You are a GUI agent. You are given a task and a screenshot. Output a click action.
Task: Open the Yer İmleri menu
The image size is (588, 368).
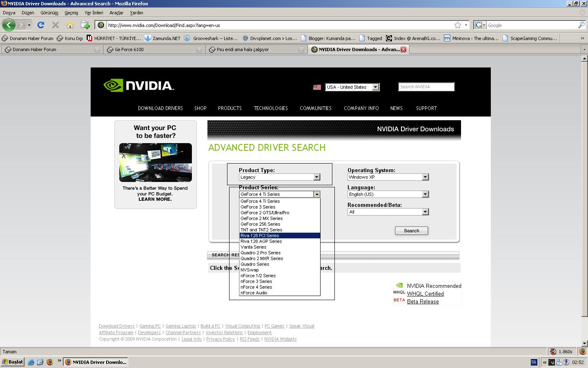point(94,13)
